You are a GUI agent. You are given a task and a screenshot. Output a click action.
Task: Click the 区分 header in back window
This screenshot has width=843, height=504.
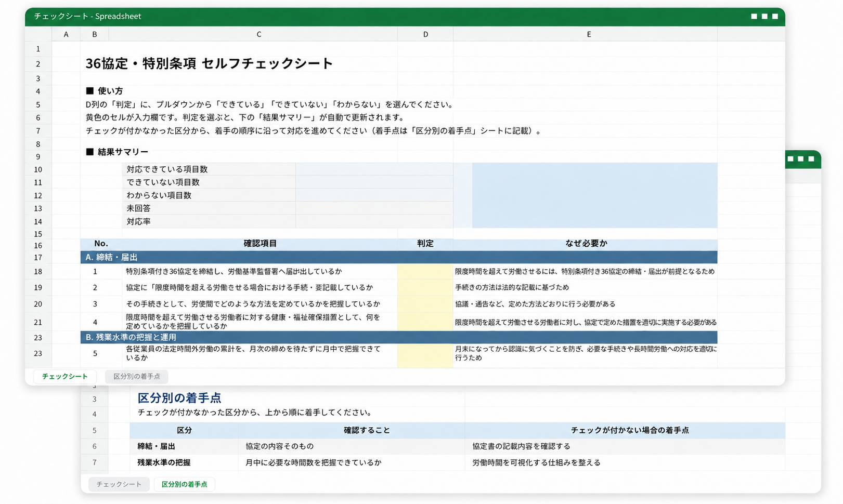point(184,430)
